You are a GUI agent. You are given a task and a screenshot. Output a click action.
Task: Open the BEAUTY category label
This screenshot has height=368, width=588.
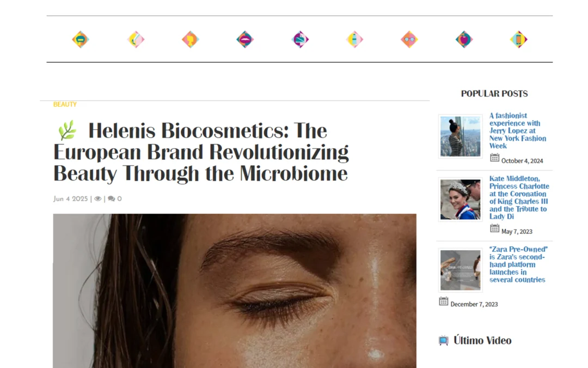[65, 104]
